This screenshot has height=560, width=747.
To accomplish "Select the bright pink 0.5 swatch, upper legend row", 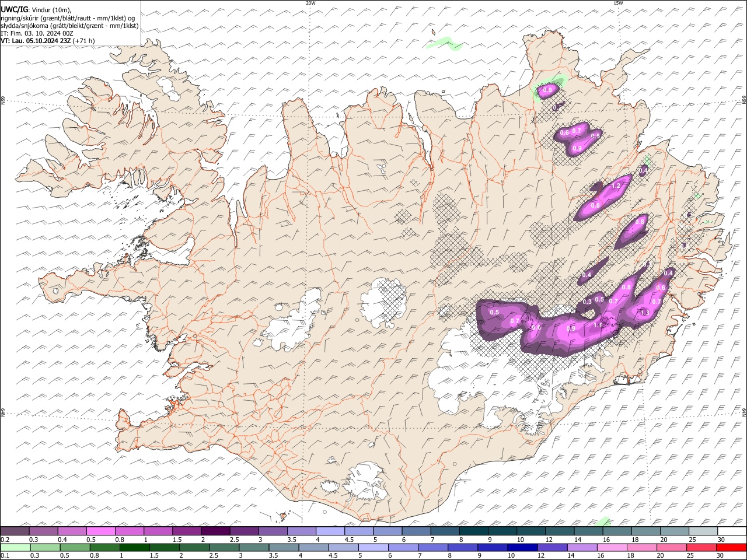I will (x=101, y=531).
